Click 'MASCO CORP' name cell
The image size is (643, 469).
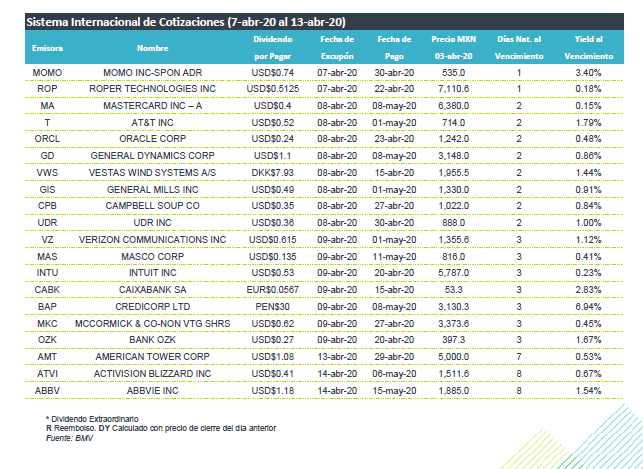[x=153, y=257]
